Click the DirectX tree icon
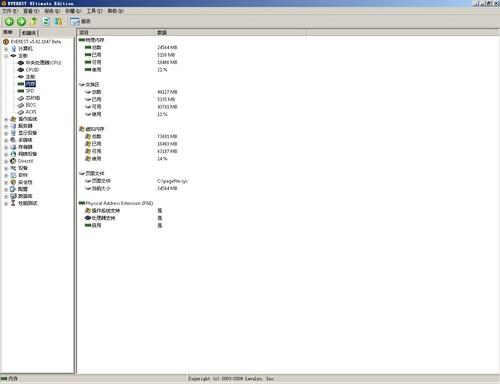This screenshot has height=384, width=500. tap(13, 161)
